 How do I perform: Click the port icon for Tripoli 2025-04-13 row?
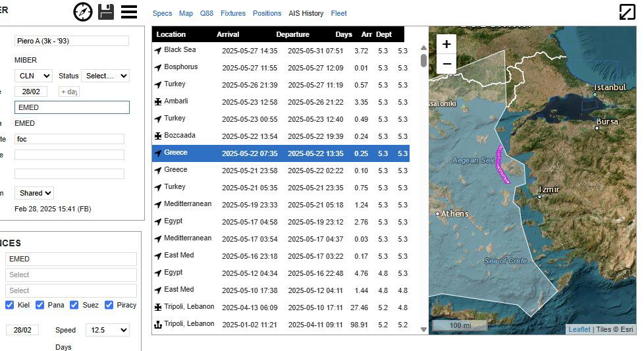tap(158, 307)
